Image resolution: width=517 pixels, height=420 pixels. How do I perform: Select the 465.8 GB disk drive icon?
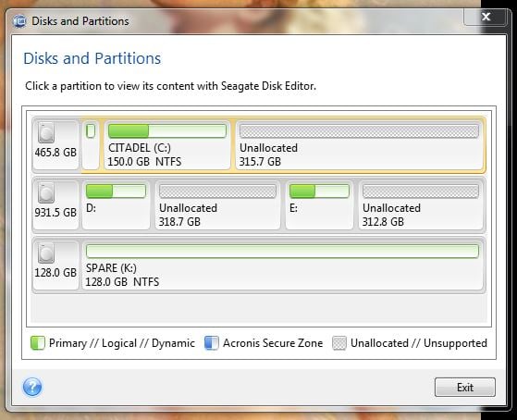pos(46,132)
